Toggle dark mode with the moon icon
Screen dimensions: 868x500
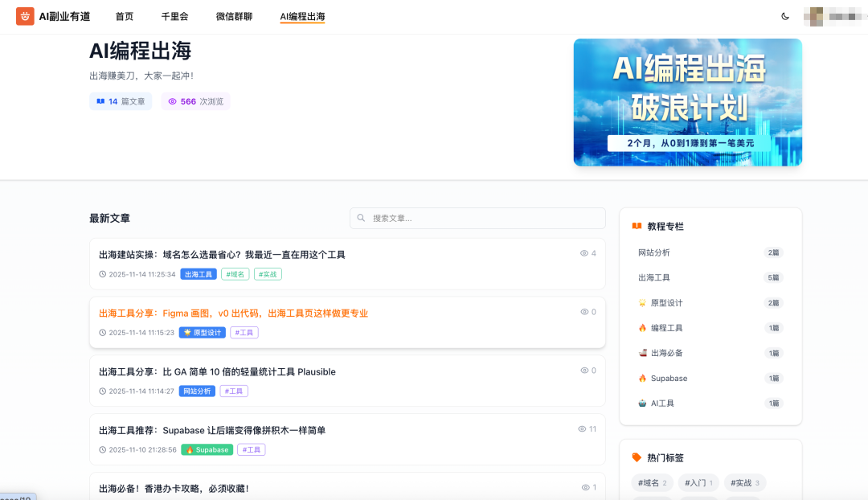pos(785,15)
